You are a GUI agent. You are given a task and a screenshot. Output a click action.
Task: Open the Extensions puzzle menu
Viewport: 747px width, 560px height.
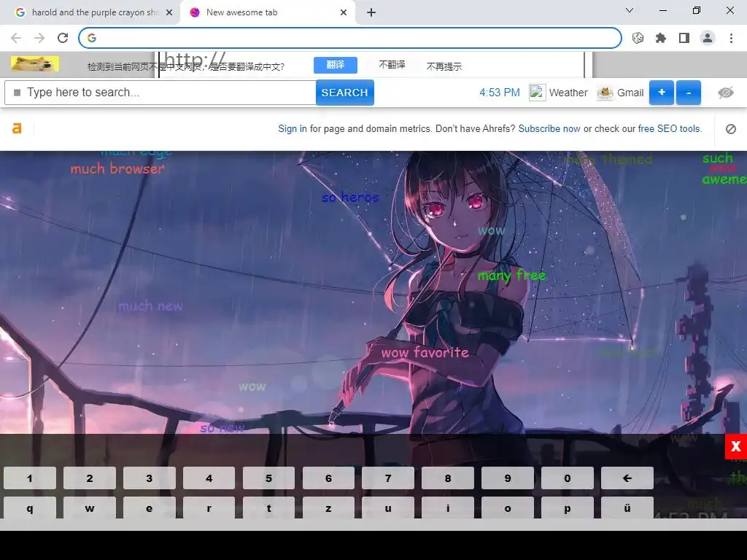(661, 38)
